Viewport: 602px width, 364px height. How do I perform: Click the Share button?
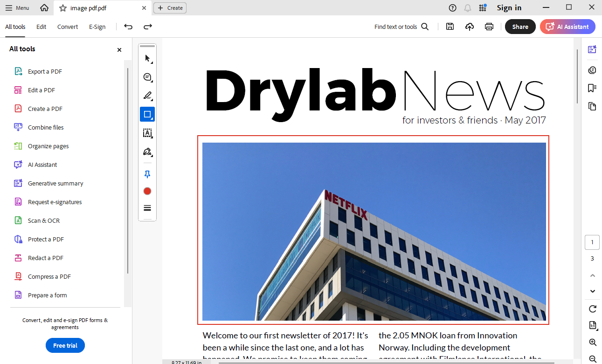520,27
